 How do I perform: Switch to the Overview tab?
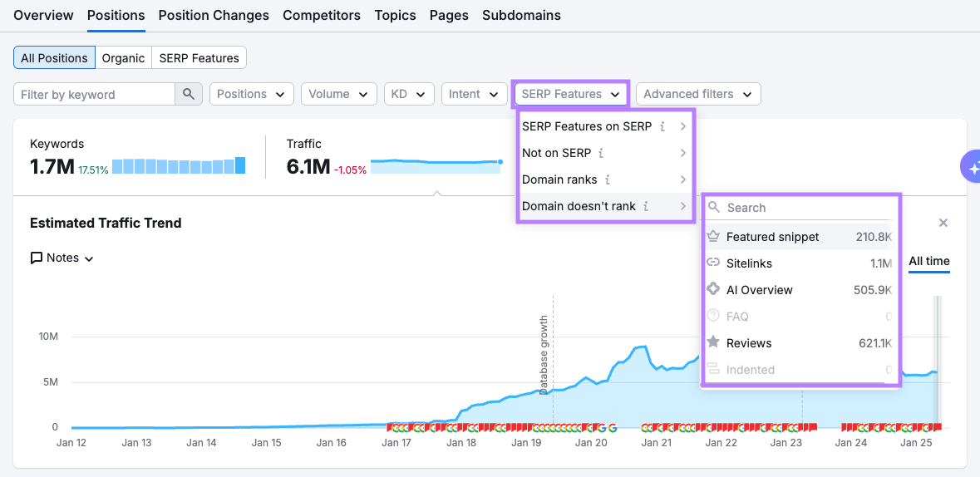click(43, 16)
